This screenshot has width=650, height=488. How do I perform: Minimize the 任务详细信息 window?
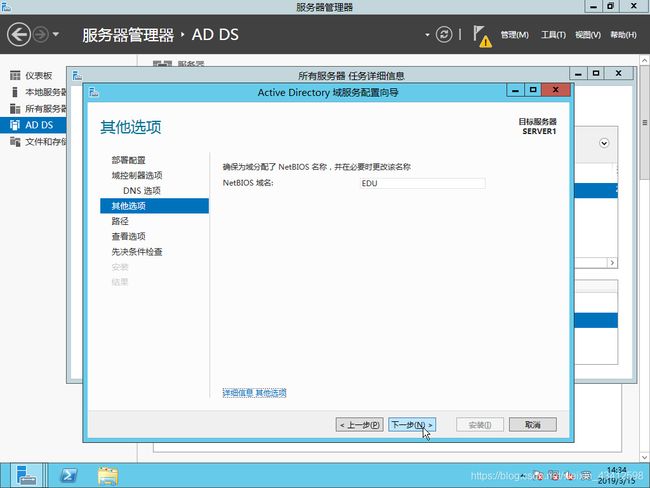pyautogui.click(x=578, y=74)
